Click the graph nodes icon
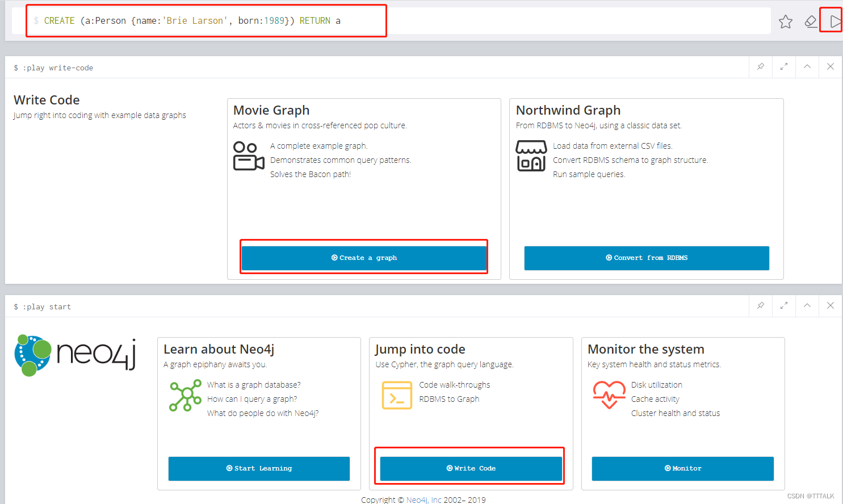This screenshot has height=504, width=843. (185, 395)
